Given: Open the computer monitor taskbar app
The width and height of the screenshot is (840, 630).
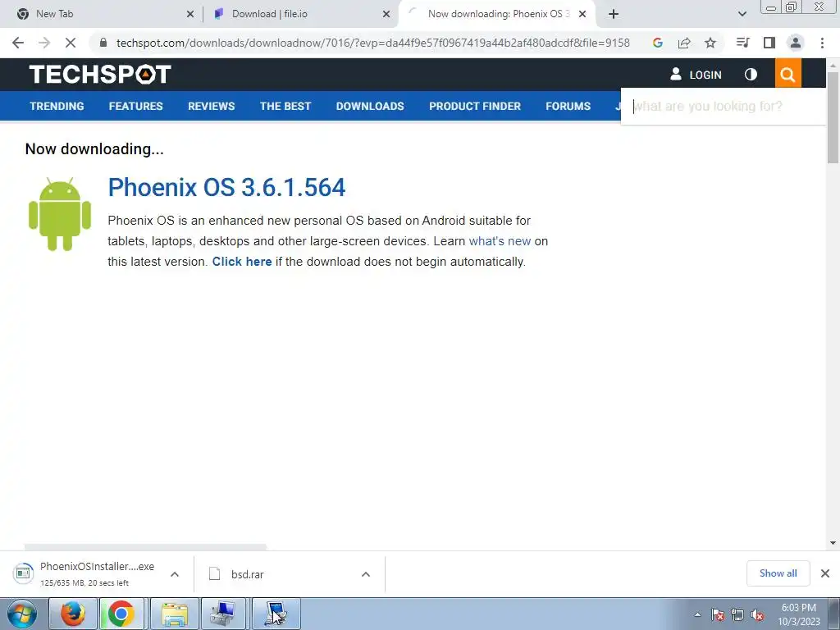Looking at the screenshot, I should [223, 614].
